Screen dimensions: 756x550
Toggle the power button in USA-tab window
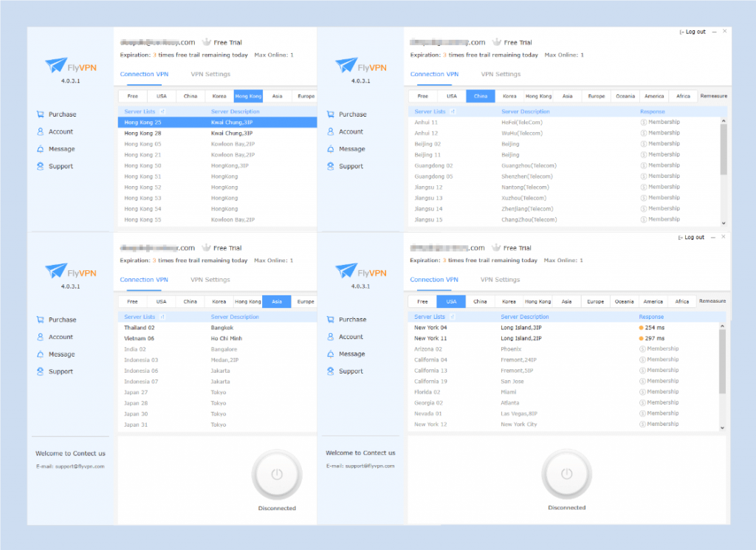click(566, 474)
